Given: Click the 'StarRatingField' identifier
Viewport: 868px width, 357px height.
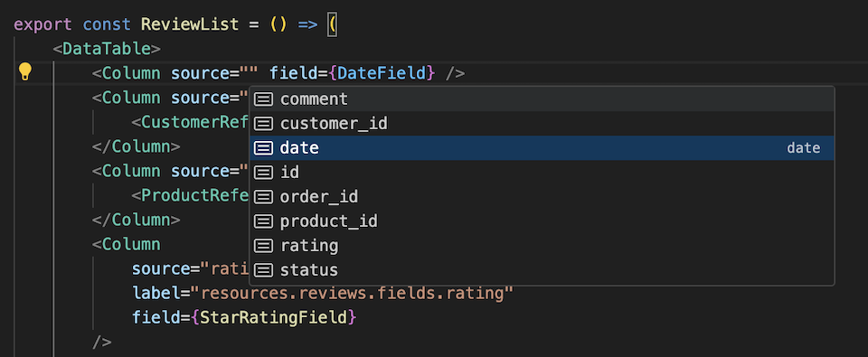Looking at the screenshot, I should 273,317.
